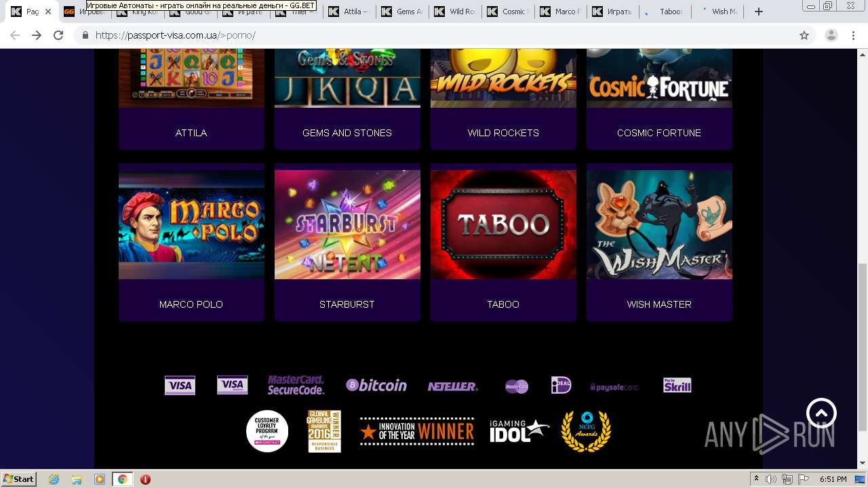Screen dimensions: 868x488
Task: Click the Customer Loyalty Program badge
Action: 267,431
